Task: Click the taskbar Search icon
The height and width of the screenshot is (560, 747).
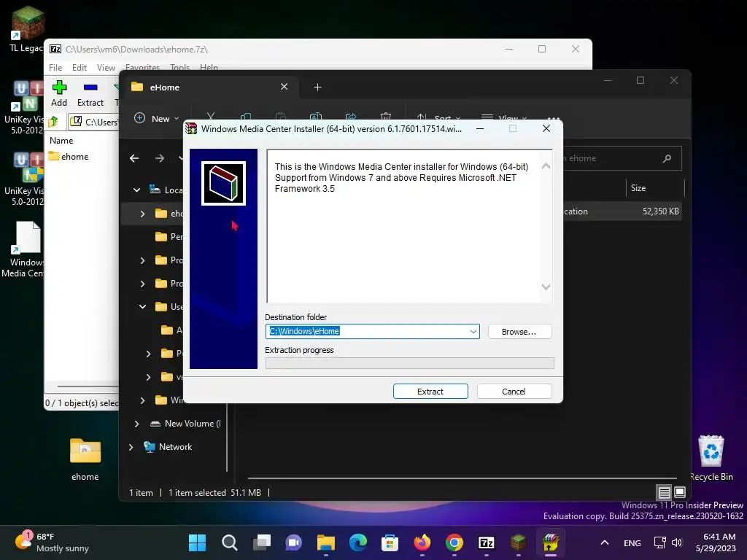Action: click(x=230, y=542)
